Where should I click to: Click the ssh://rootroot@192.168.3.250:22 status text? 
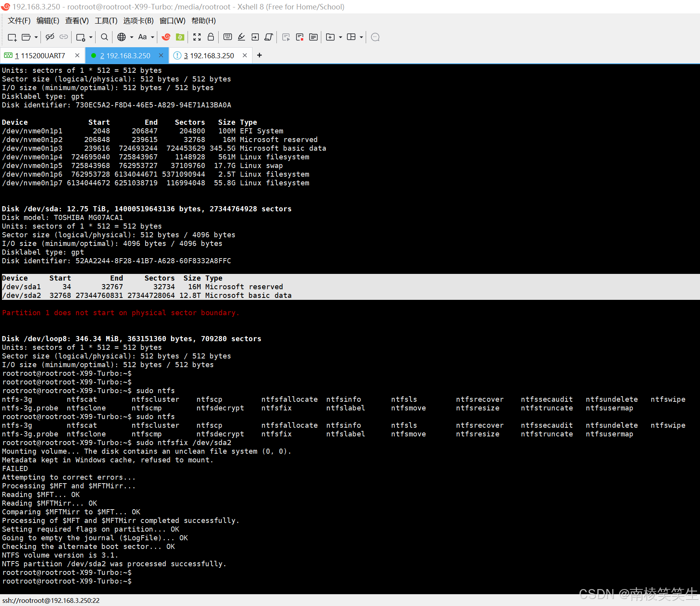point(51,600)
